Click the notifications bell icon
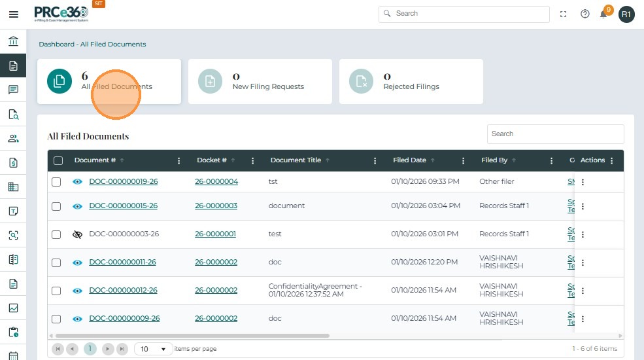The width and height of the screenshot is (644, 360). coord(604,14)
